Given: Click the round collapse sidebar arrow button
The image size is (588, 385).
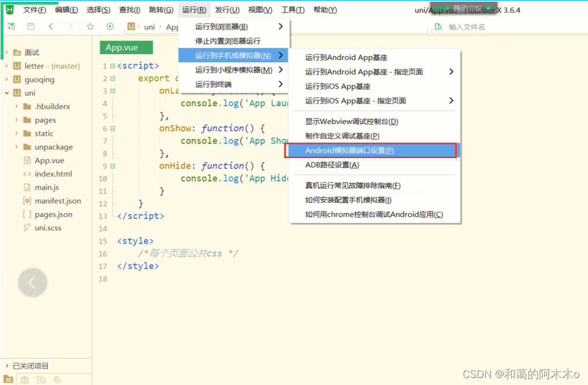Looking at the screenshot, I should (32, 282).
